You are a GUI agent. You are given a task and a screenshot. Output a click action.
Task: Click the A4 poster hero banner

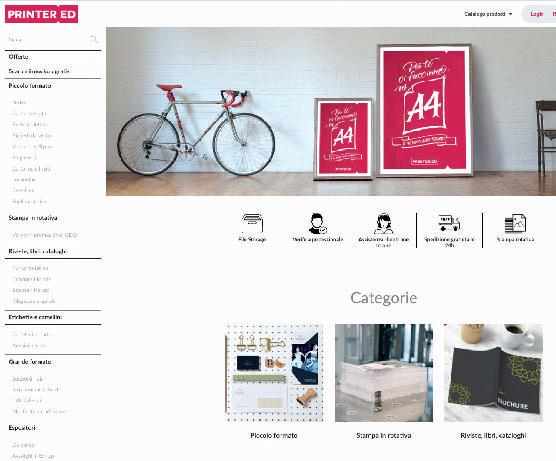(331, 111)
